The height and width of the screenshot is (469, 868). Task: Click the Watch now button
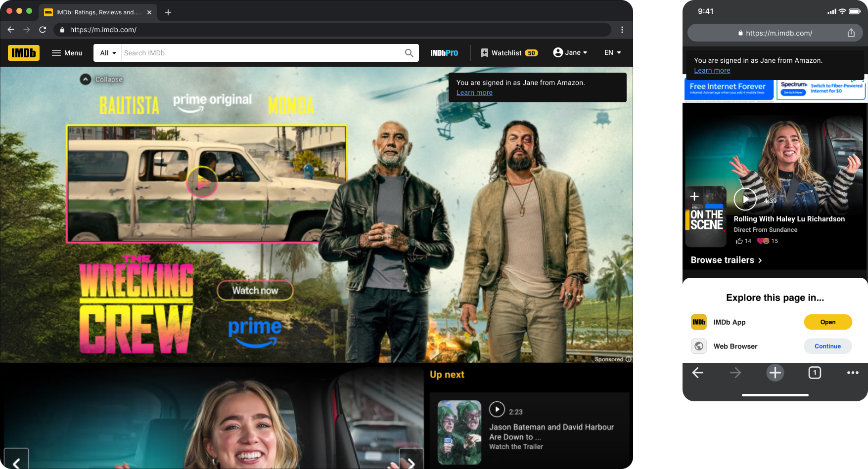coord(255,291)
